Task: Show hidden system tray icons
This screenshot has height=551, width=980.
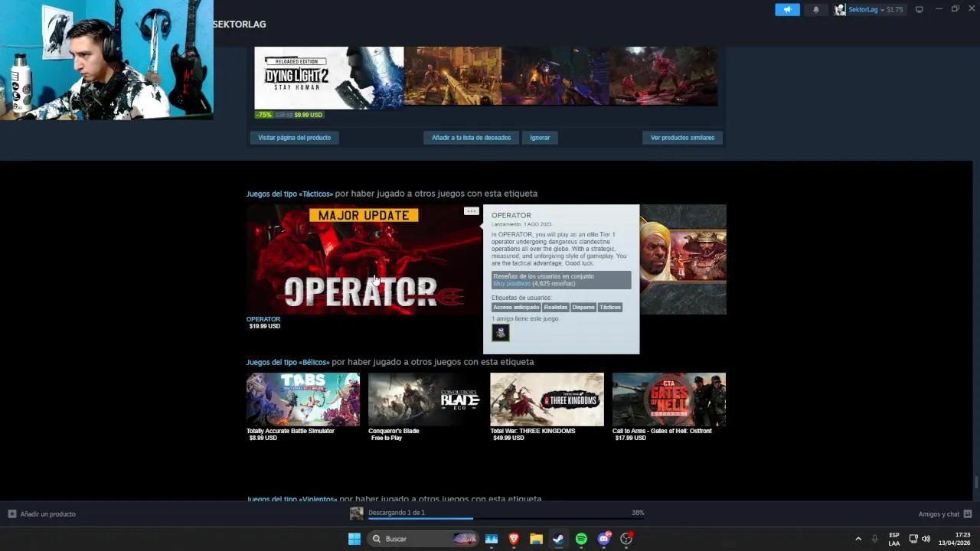Action: (x=858, y=539)
